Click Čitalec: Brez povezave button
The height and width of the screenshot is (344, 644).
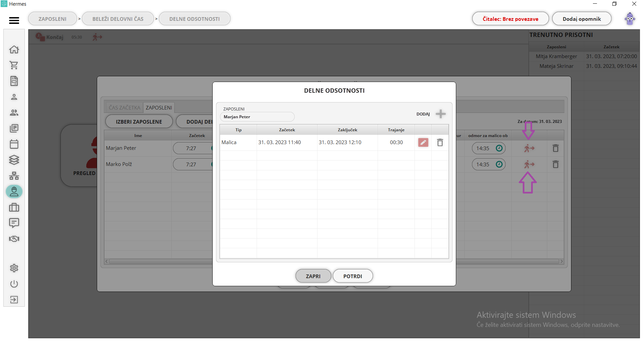point(510,19)
